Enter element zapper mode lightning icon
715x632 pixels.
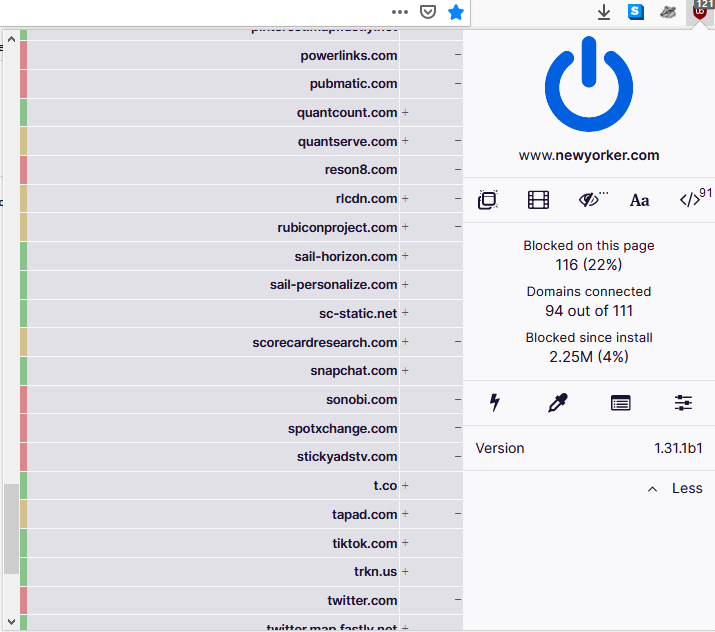tap(494, 403)
